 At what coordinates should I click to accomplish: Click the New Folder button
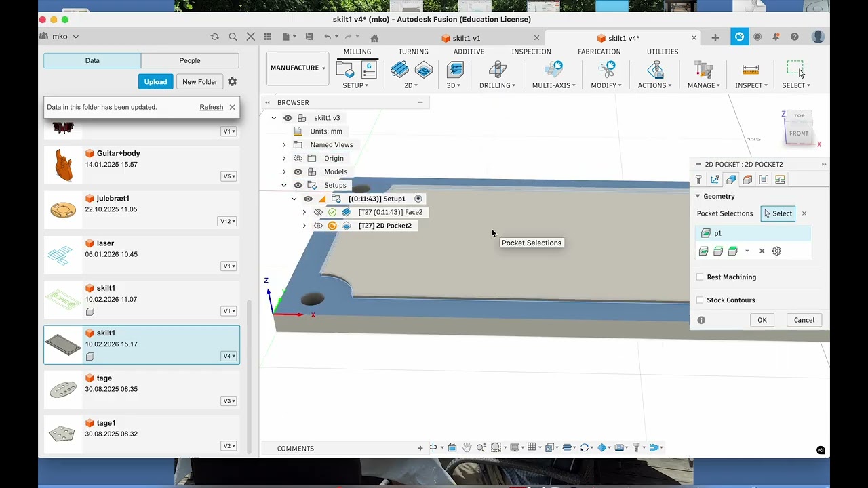(x=199, y=81)
